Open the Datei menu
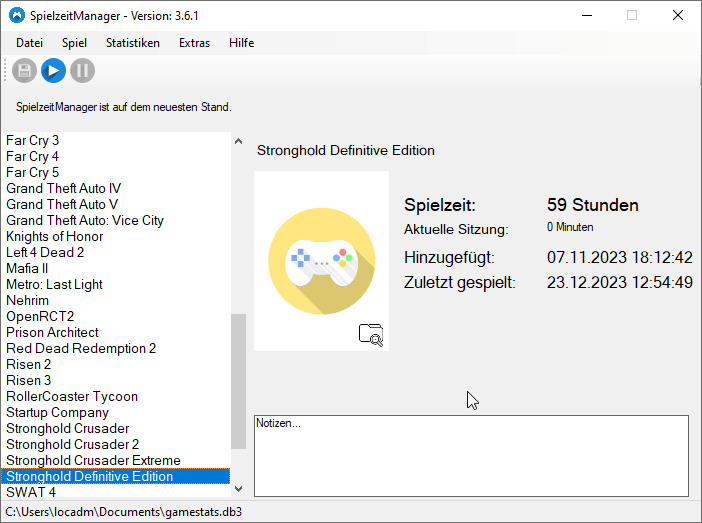 tap(29, 43)
